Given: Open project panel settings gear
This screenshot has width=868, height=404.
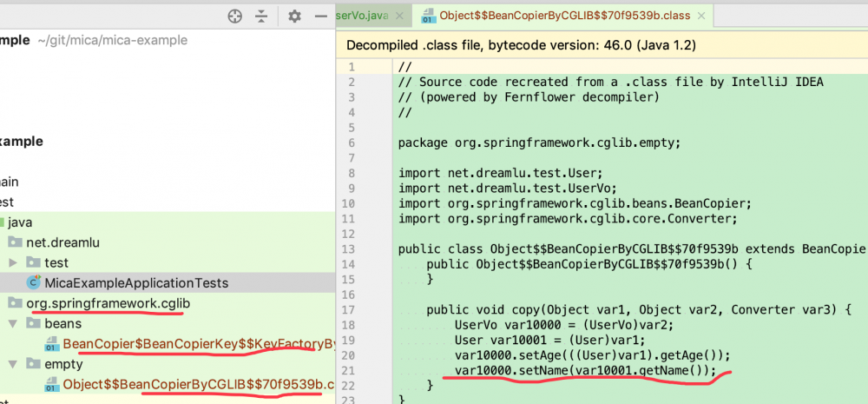Looking at the screenshot, I should 294,17.
